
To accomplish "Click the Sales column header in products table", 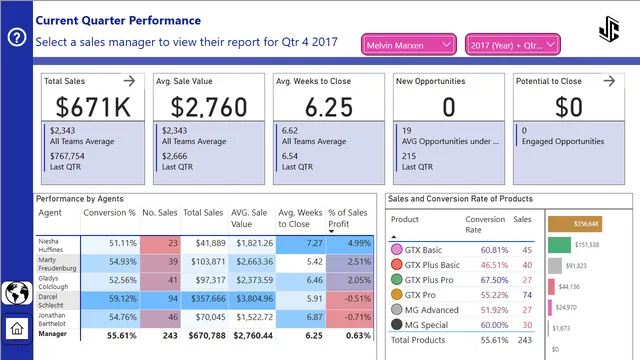I will click(x=522, y=219).
